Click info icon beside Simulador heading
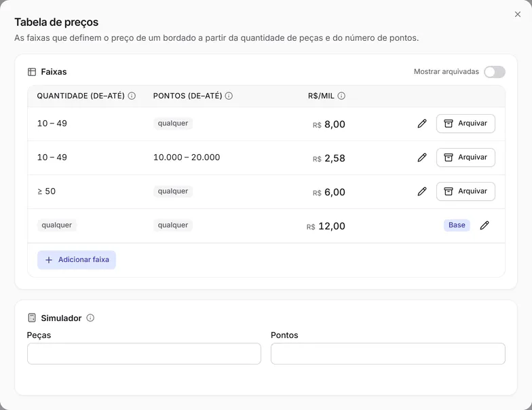Screen dimensions: 532x410 pyautogui.click(x=90, y=318)
